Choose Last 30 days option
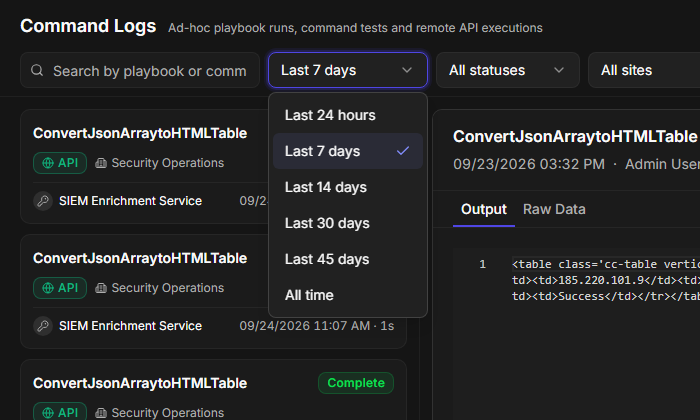 coord(348,223)
